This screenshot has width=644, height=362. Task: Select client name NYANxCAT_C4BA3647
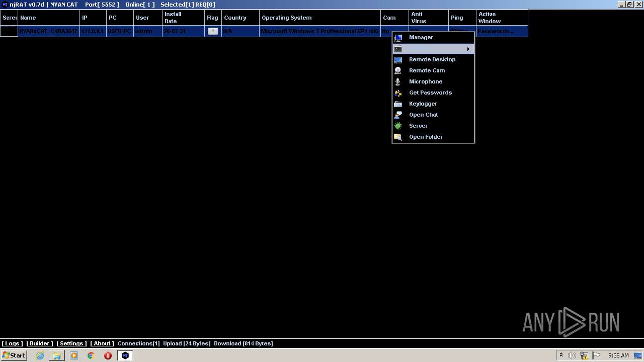click(49, 31)
